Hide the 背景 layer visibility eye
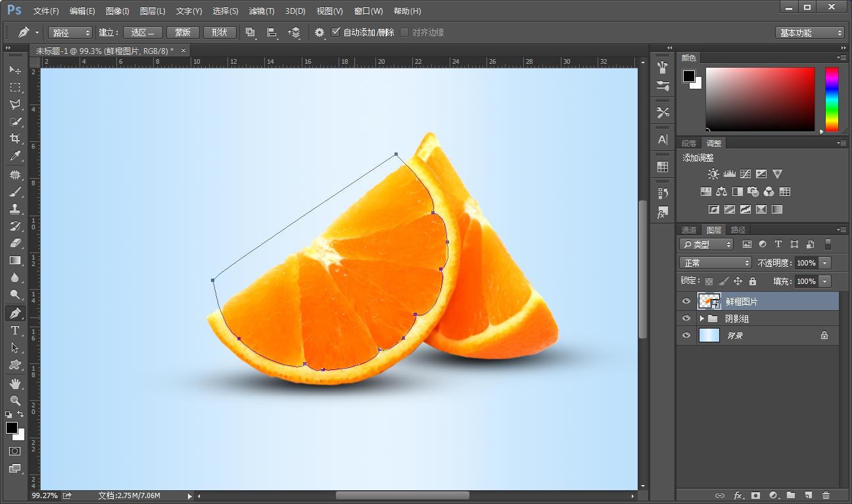The height and width of the screenshot is (504, 852). coord(686,336)
